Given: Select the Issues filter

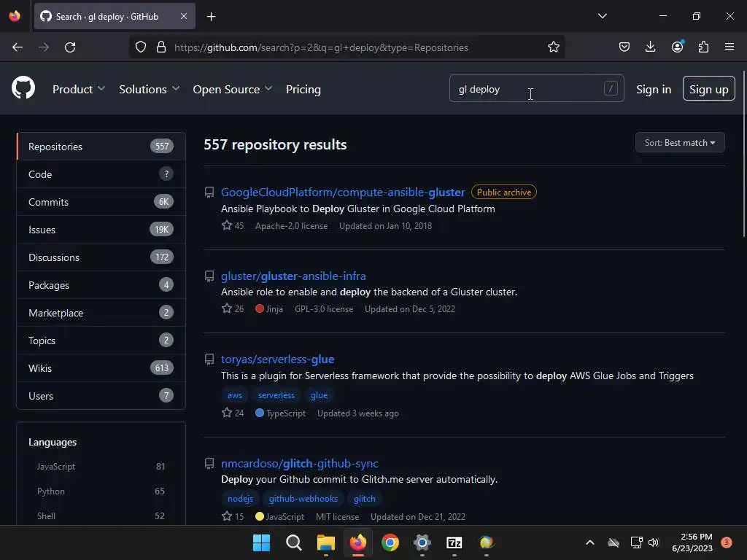Looking at the screenshot, I should (x=101, y=230).
